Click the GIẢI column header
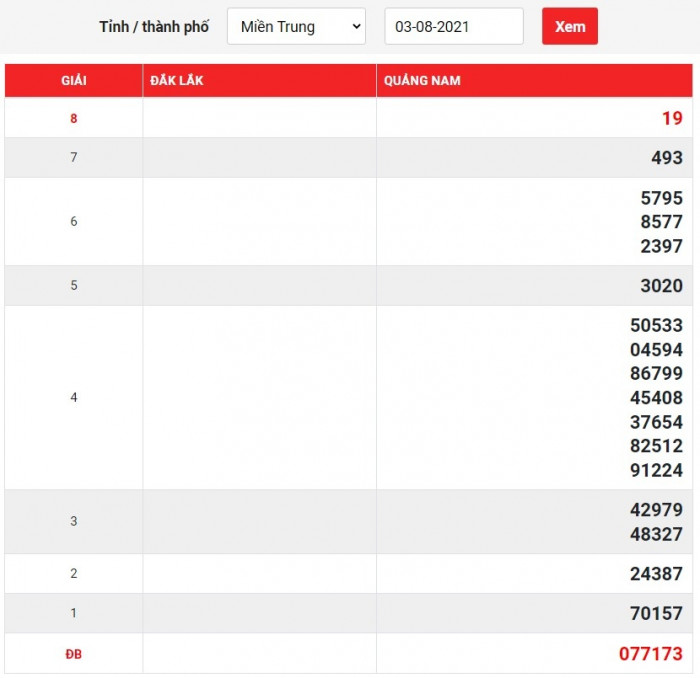 point(73,81)
